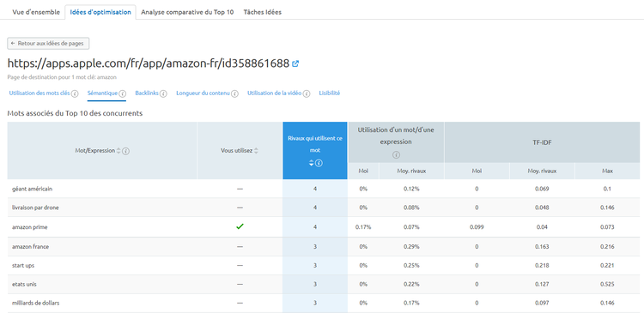Open Backlinks section link
Screen dimensions: 644x313
click(147, 93)
